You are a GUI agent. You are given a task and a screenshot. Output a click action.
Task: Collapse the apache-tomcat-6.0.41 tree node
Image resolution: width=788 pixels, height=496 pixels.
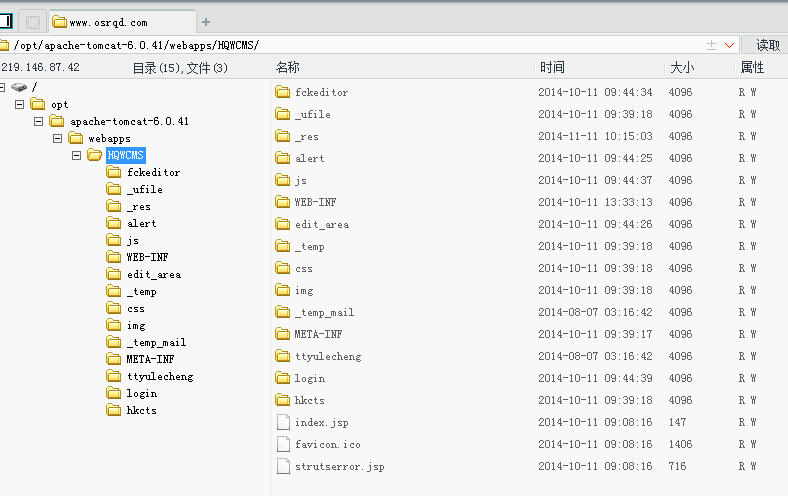pyautogui.click(x=39, y=122)
